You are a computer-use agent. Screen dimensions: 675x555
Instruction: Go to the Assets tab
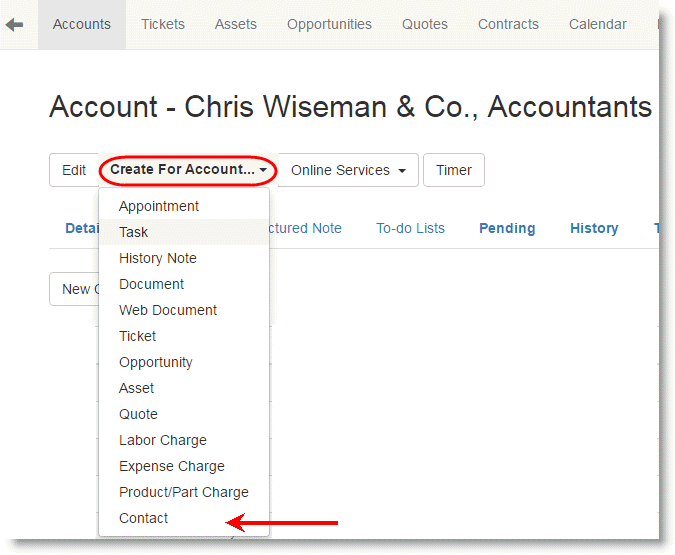tap(236, 25)
